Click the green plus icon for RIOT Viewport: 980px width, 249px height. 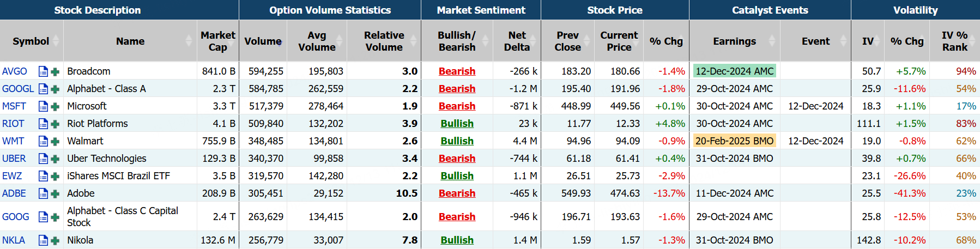click(x=55, y=124)
